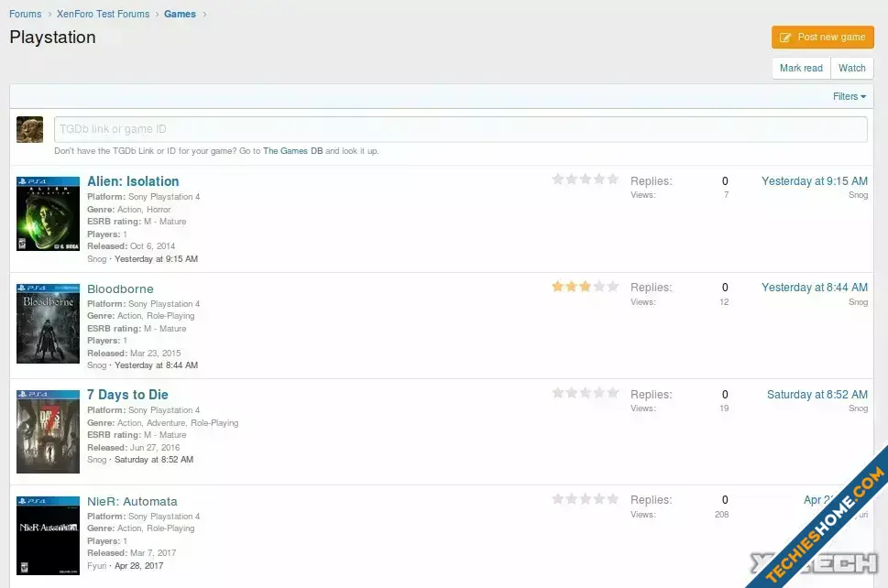Open the Filters dropdown
Viewport: 888px width, 588px height.
849,97
